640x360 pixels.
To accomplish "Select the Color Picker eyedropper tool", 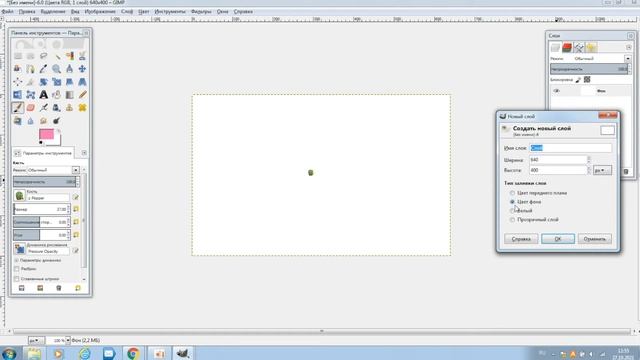I will click(x=44, y=69).
